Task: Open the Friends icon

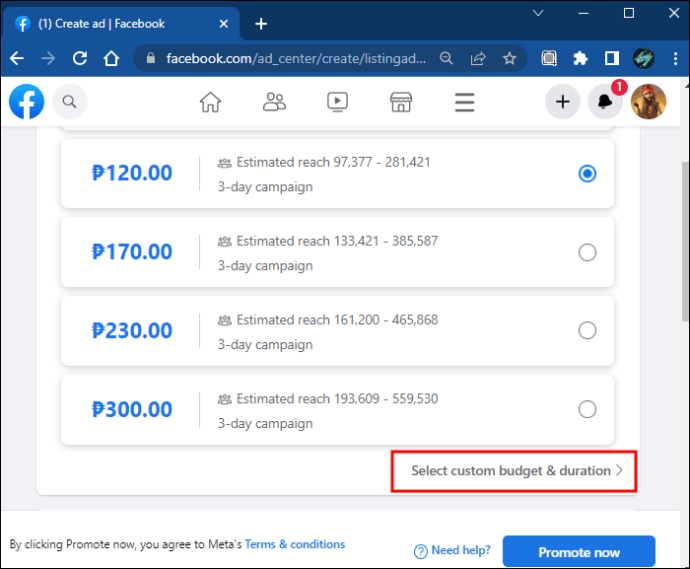Action: point(274,102)
